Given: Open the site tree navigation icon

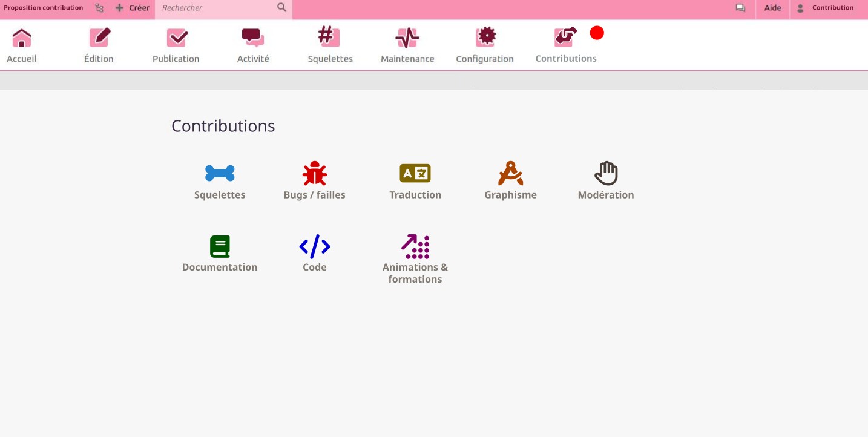Looking at the screenshot, I should click(x=99, y=8).
